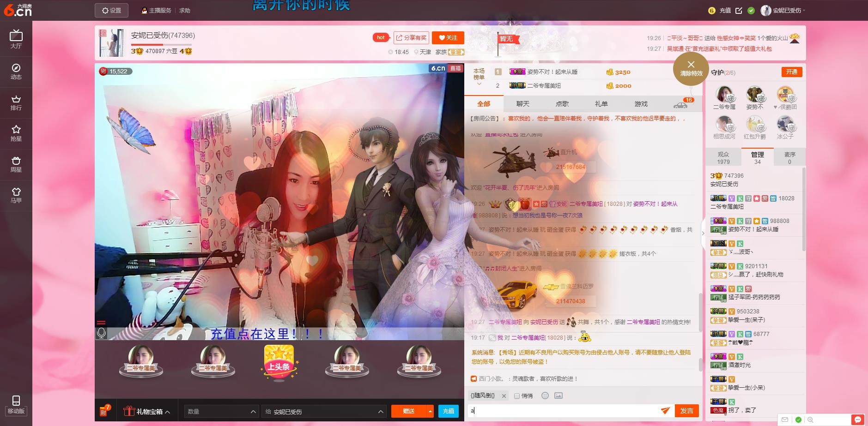Open the 动态 feed in sidebar
This screenshot has height=426, width=868.
[16, 72]
